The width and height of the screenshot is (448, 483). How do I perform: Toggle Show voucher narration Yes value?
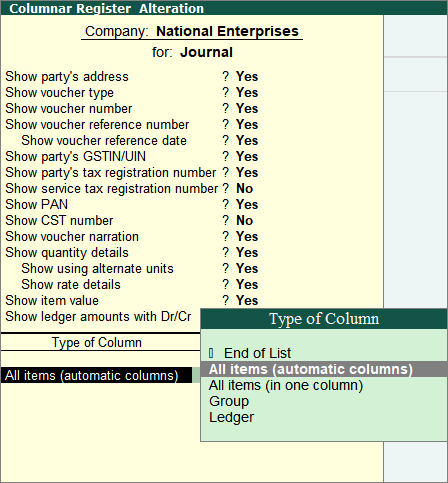[x=247, y=237]
